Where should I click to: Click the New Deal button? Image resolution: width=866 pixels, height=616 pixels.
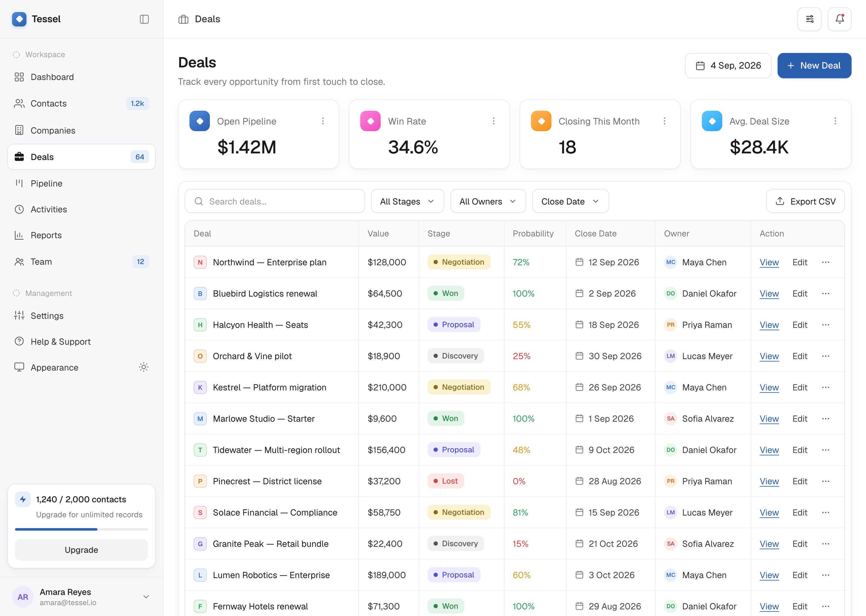click(814, 66)
